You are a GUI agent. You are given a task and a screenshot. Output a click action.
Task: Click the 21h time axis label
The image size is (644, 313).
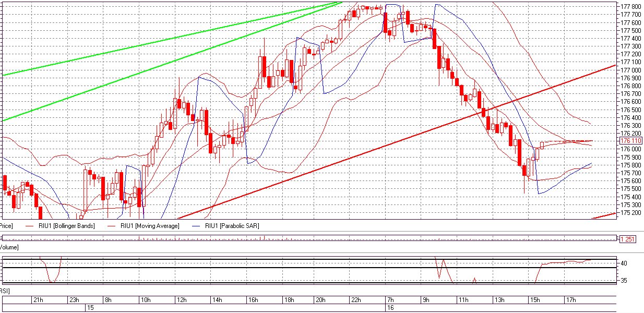point(38,300)
